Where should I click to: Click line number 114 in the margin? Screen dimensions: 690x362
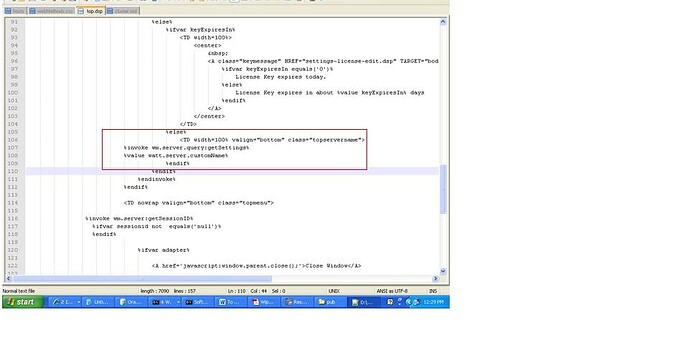click(x=13, y=203)
